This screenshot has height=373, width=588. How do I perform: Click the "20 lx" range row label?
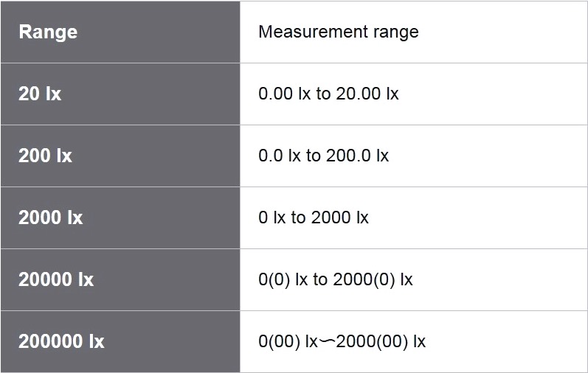click(x=40, y=94)
